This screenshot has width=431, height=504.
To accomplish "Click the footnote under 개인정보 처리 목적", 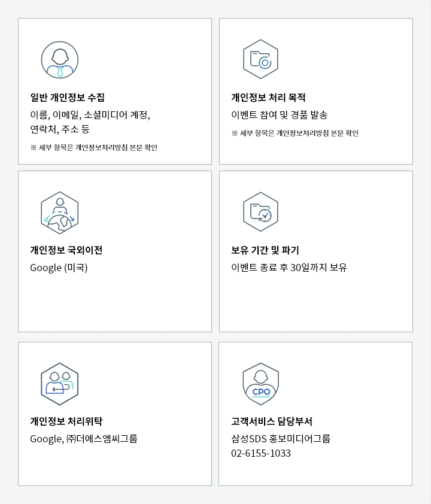I will 295,133.
